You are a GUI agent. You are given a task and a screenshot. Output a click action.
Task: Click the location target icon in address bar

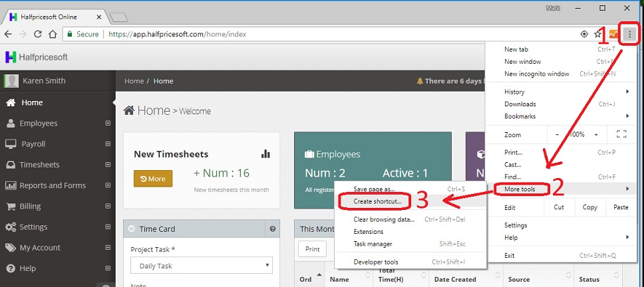(584, 34)
